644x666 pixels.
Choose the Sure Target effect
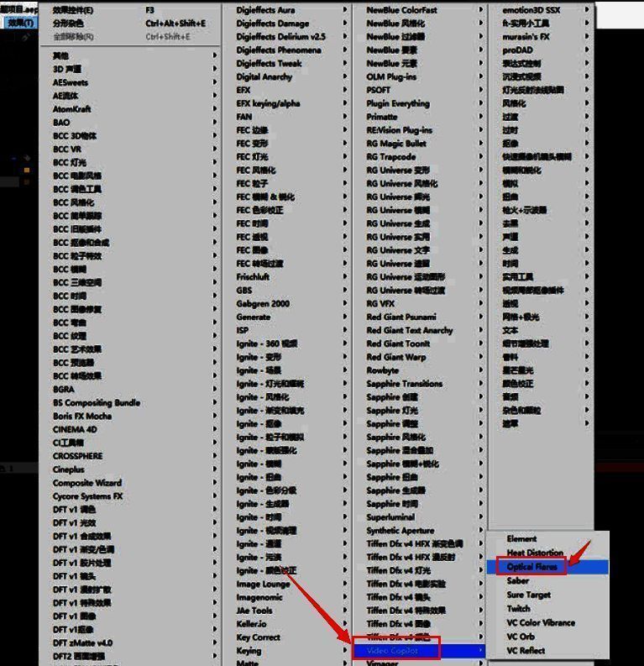(529, 595)
